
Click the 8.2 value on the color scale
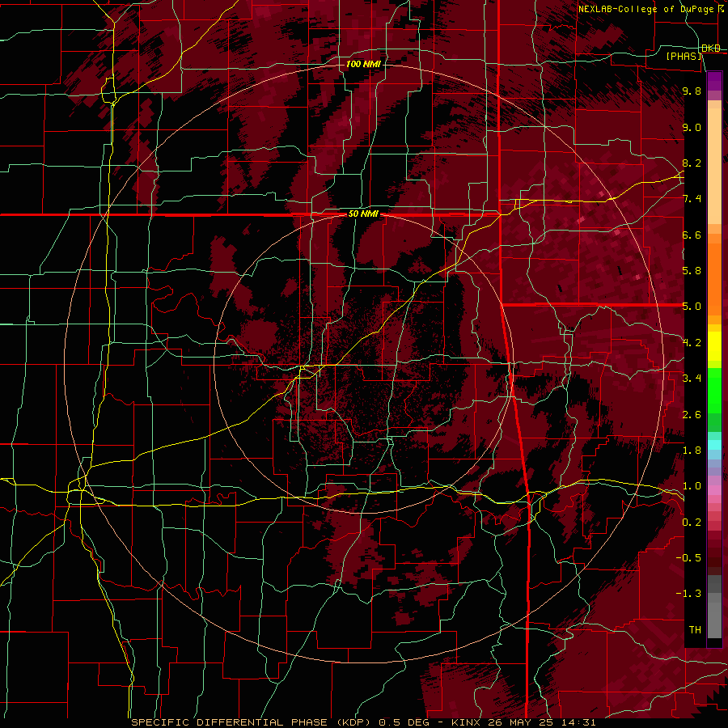tap(692, 163)
